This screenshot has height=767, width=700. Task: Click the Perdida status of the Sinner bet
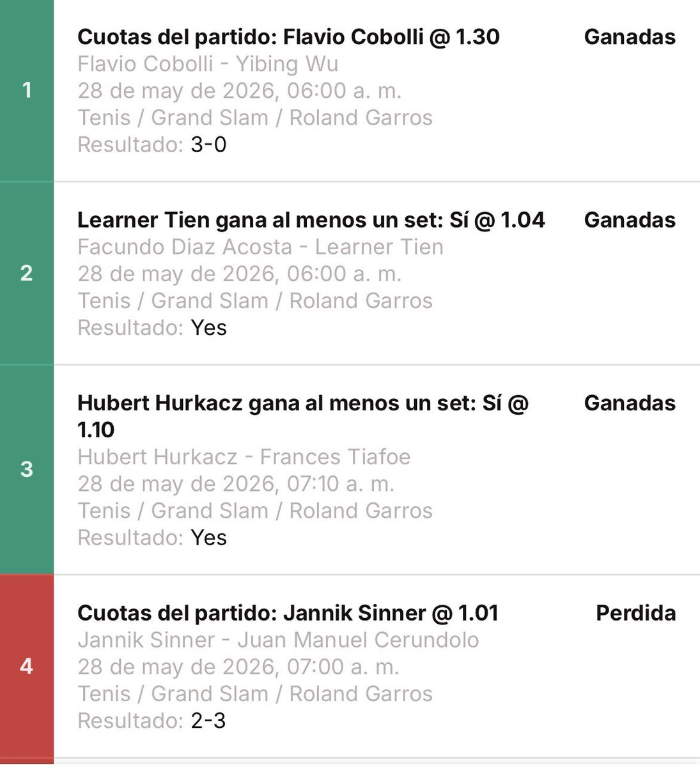click(635, 613)
